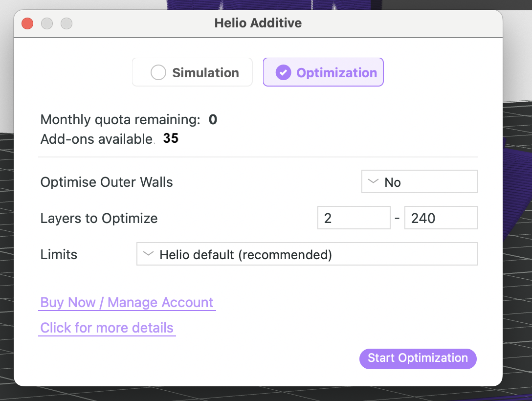Select the empty radio circle beside Simulation
532x401 pixels.
pos(158,72)
